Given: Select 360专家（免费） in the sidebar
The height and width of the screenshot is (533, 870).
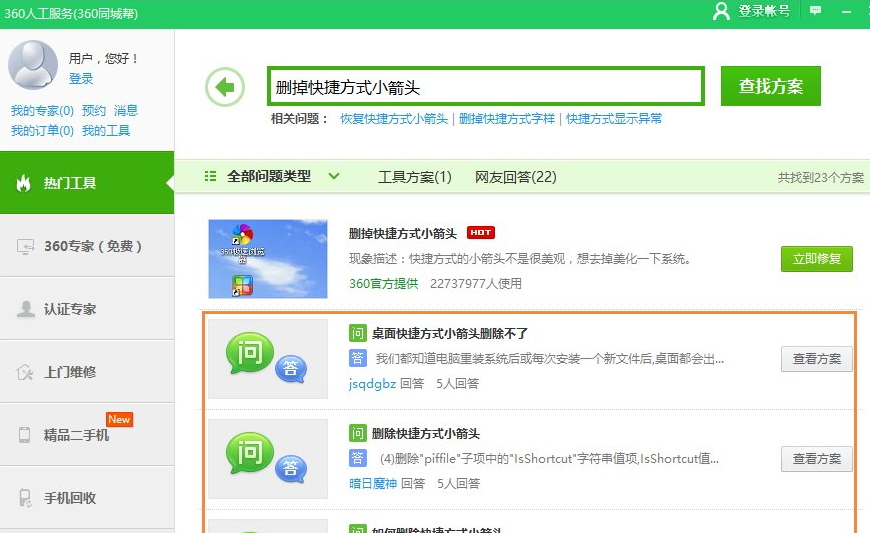Looking at the screenshot, I should pos(87,246).
